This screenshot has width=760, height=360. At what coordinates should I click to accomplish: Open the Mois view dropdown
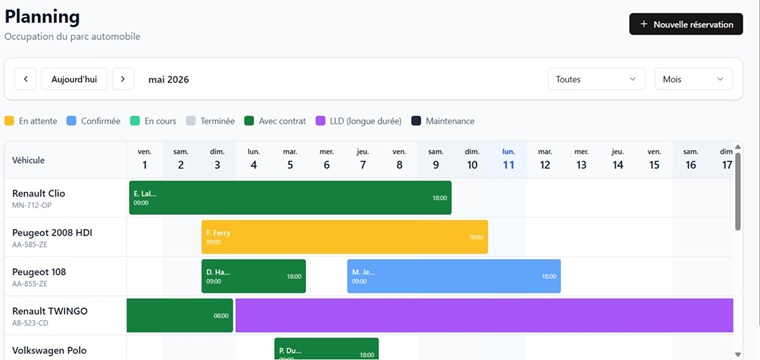tap(694, 79)
